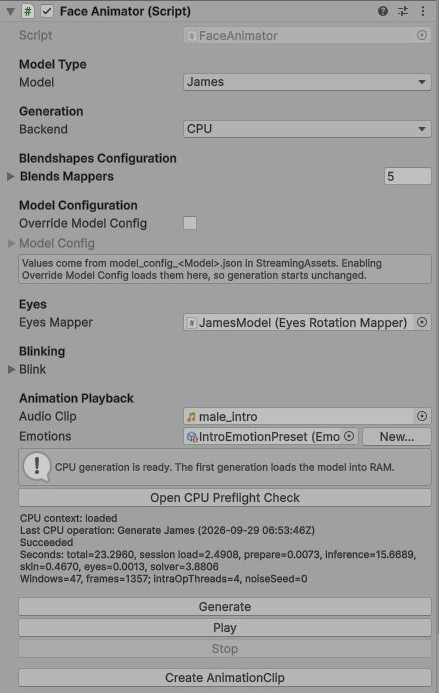
Task: Click the Blends Mappers size field
Action: click(x=408, y=176)
